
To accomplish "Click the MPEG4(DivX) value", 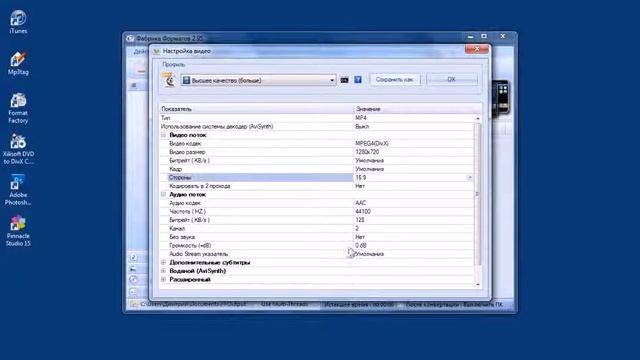I will tap(372, 143).
